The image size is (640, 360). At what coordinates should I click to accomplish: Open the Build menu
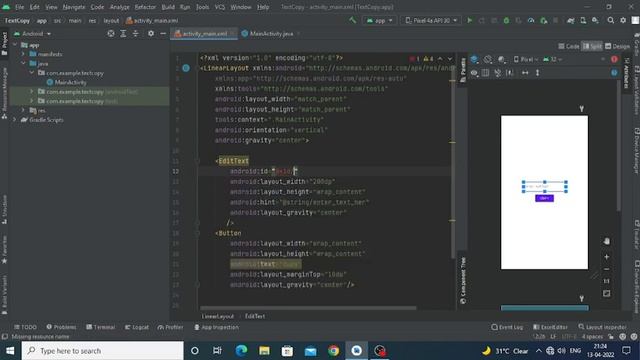coord(168,7)
